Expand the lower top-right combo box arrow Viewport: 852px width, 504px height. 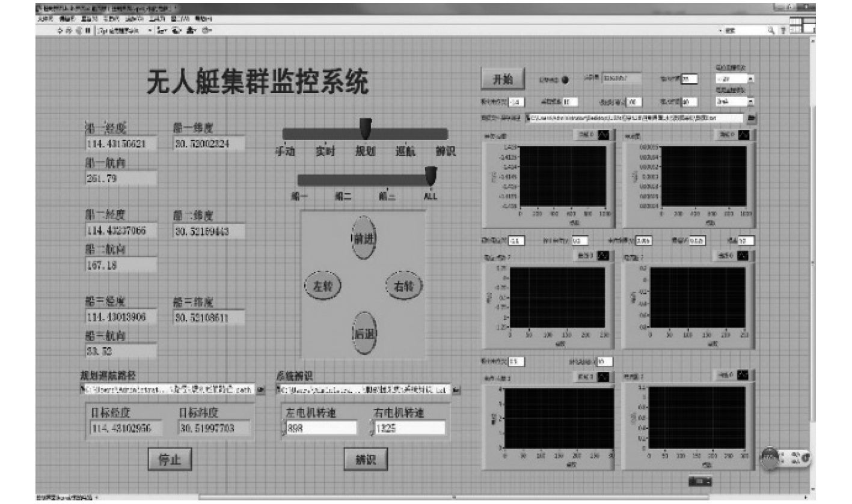[x=750, y=102]
